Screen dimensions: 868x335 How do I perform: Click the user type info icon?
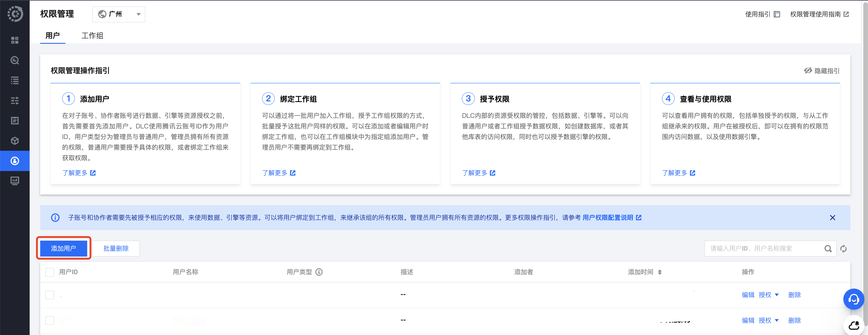319,272
